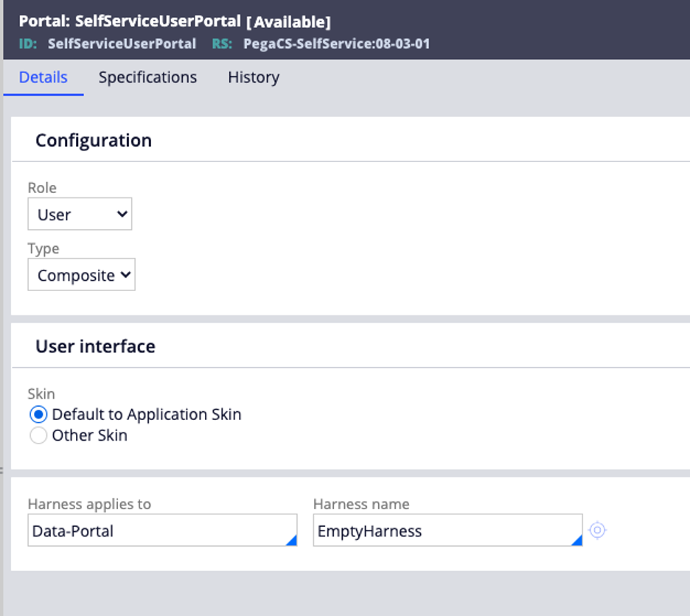Viewport: 690px width, 616px height.
Task: Click the Portal: SelfServiceUserPortal title
Action: pyautogui.click(x=130, y=21)
